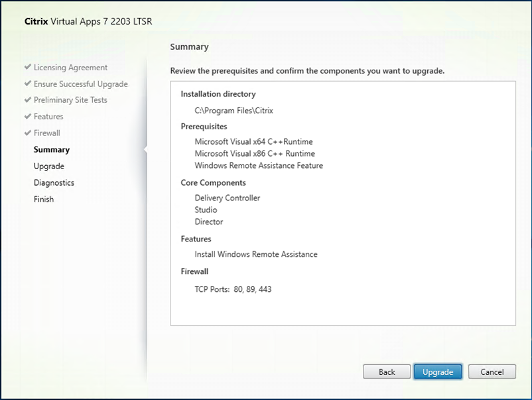Click the TCP Ports firewall entry
This screenshot has height=400, width=532.
point(233,290)
